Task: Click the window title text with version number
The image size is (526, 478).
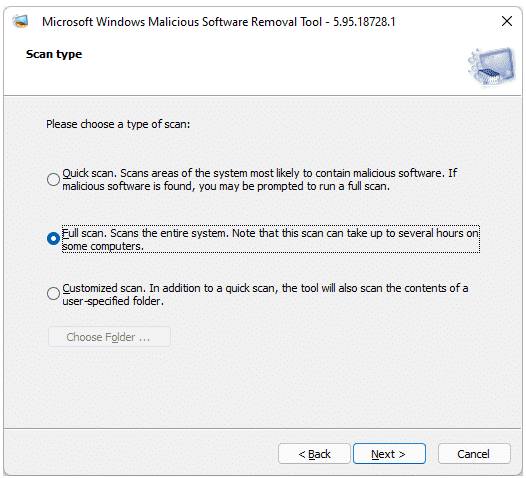Action: coord(219,22)
